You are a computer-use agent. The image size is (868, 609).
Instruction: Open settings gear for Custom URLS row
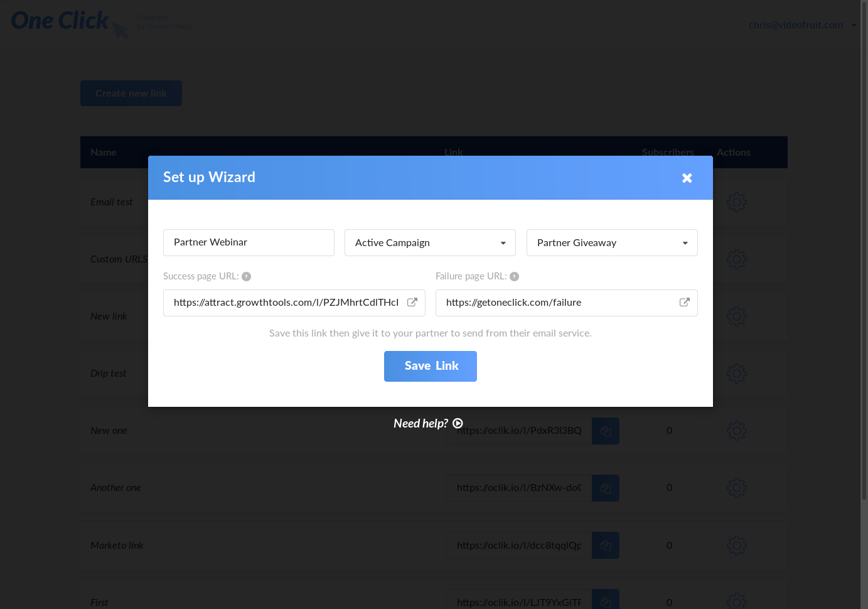737,259
